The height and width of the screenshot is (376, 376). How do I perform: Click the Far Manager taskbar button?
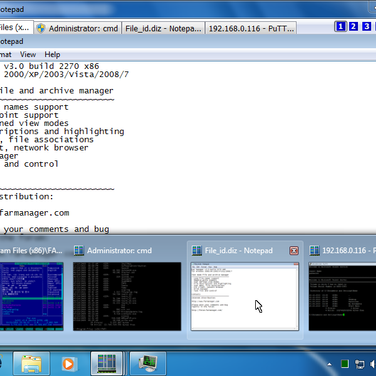(x=107, y=363)
